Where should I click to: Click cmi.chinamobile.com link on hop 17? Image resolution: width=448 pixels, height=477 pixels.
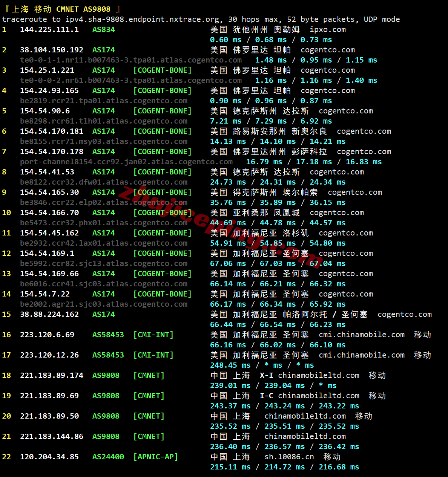point(361,355)
